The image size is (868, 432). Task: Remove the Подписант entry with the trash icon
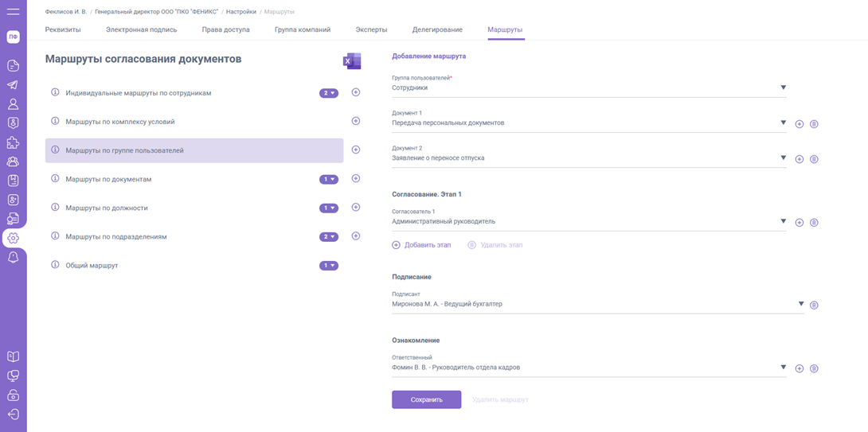coord(814,306)
